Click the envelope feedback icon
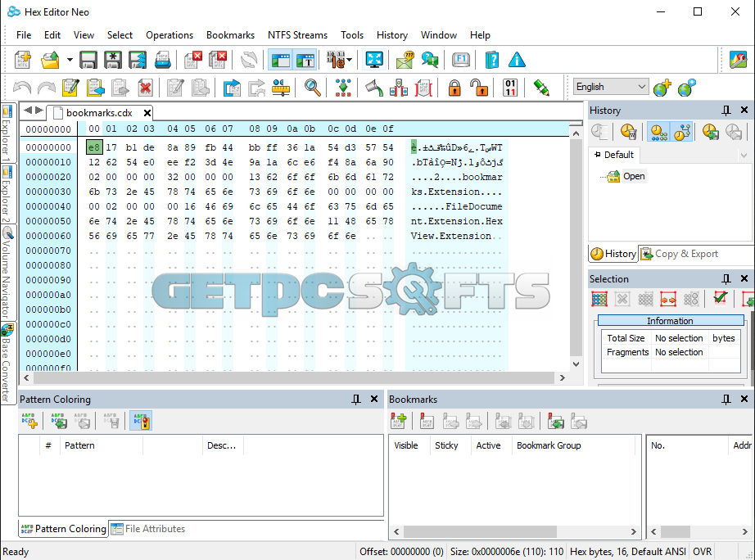The height and width of the screenshot is (560, 755). coord(405,61)
